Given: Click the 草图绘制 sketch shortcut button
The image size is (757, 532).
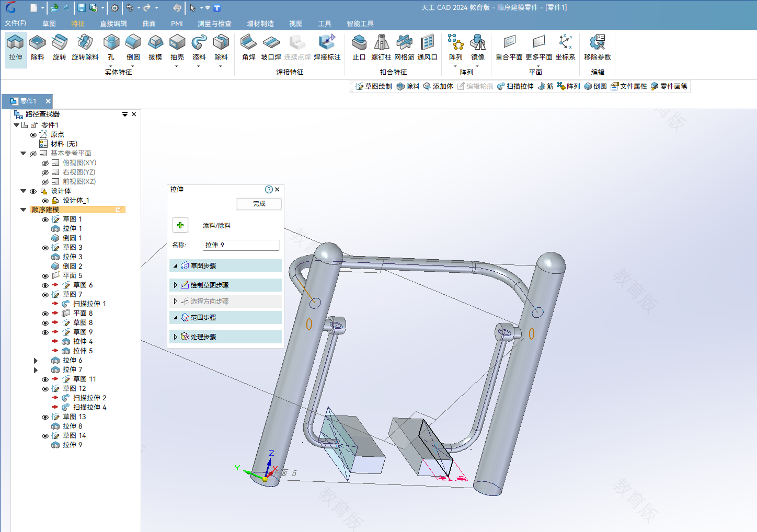Looking at the screenshot, I should (x=374, y=86).
